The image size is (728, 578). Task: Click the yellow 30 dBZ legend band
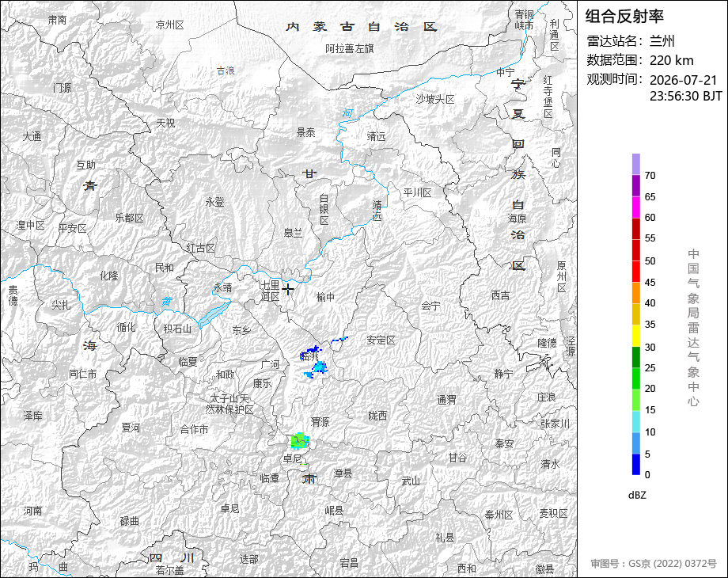coord(636,336)
